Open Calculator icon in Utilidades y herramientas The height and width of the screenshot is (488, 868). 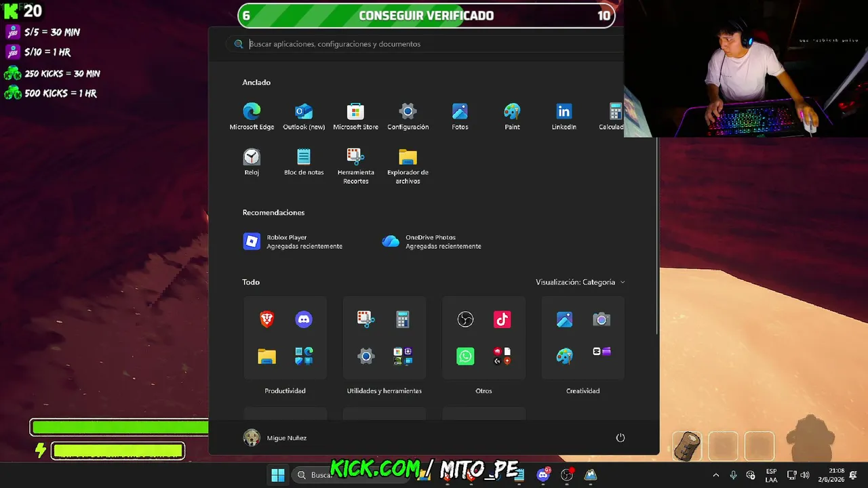403,319
